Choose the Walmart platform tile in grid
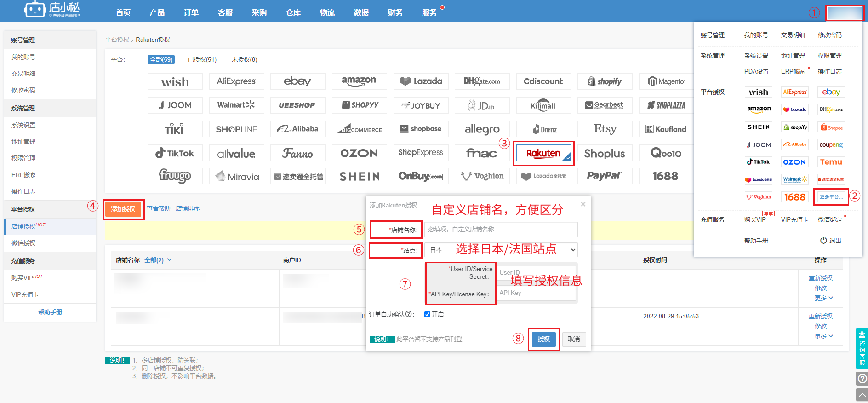 pyautogui.click(x=236, y=105)
